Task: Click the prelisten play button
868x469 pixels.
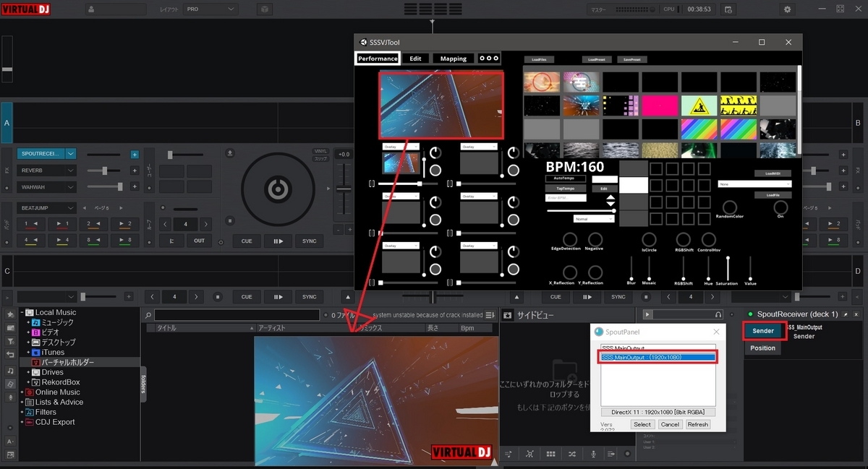Action: [647, 314]
